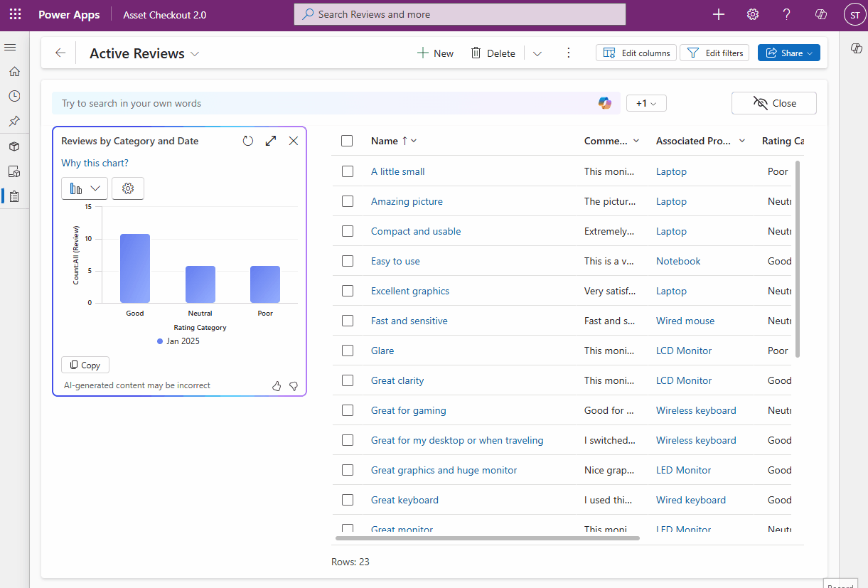
Task: Open the chart type dropdown
Action: [84, 188]
